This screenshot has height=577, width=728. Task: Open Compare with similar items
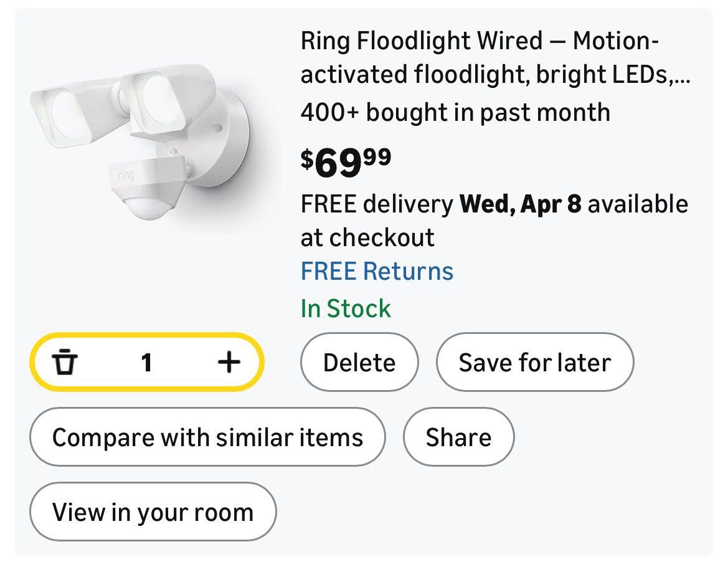pyautogui.click(x=207, y=437)
